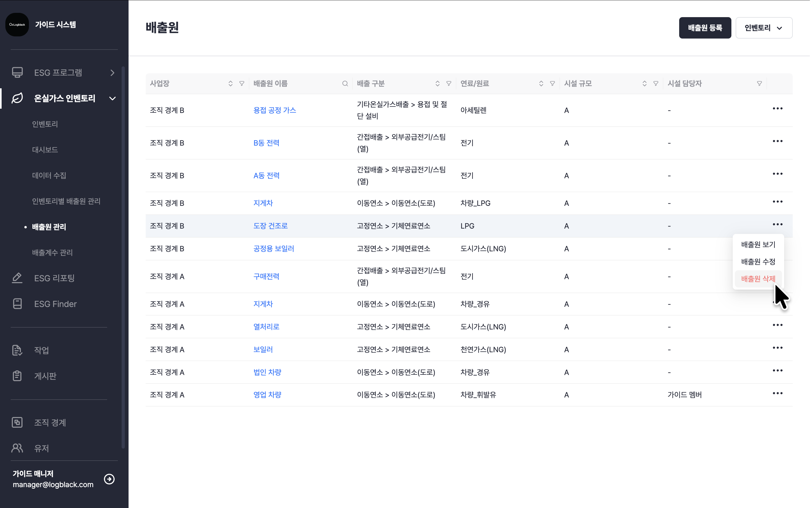The height and width of the screenshot is (508, 812).
Task: Click the filter icon in 시설 담당자 column
Action: pos(759,84)
